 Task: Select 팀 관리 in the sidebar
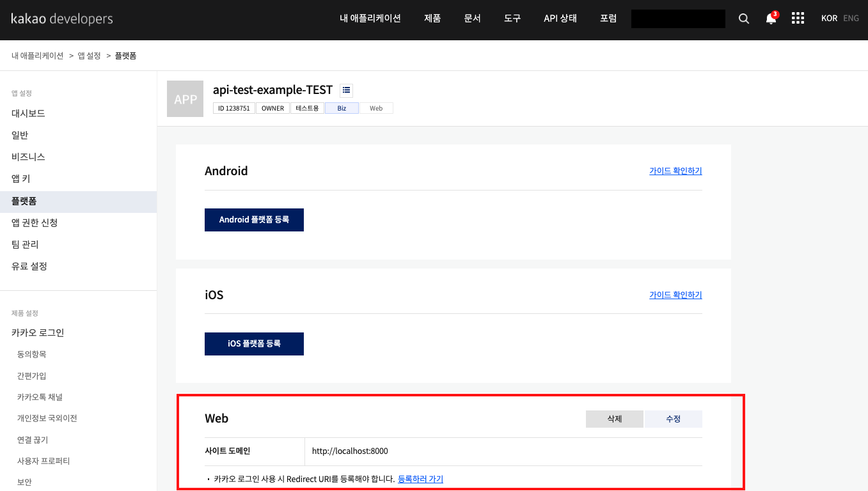tap(24, 244)
